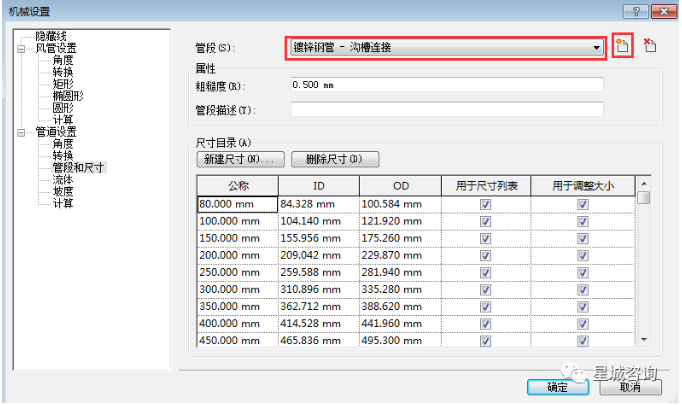Click the delete pipe segment icon
Screen dimensions: 682x405
650,45
